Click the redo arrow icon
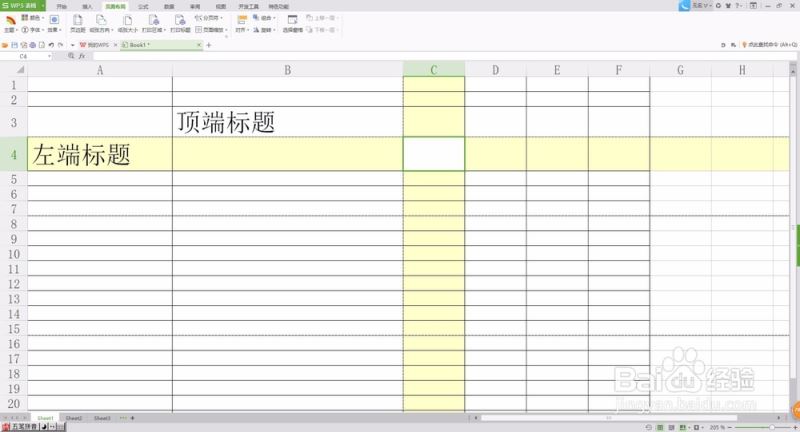 tap(60, 45)
